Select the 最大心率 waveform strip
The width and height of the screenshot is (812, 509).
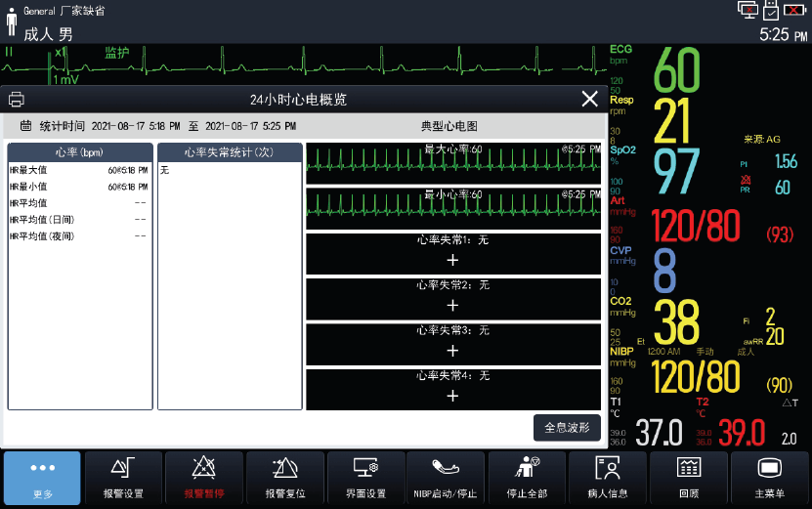(453, 163)
